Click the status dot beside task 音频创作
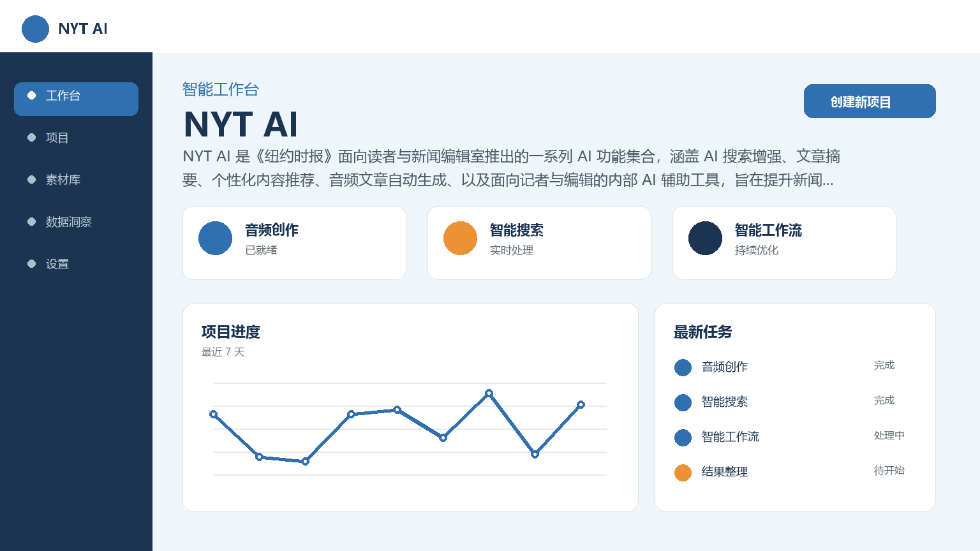The image size is (980, 551). [683, 367]
